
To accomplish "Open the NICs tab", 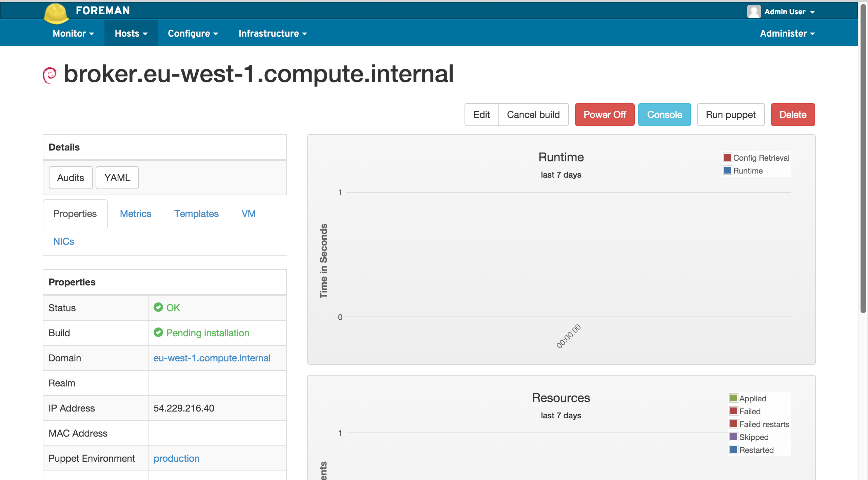I will 63,241.
